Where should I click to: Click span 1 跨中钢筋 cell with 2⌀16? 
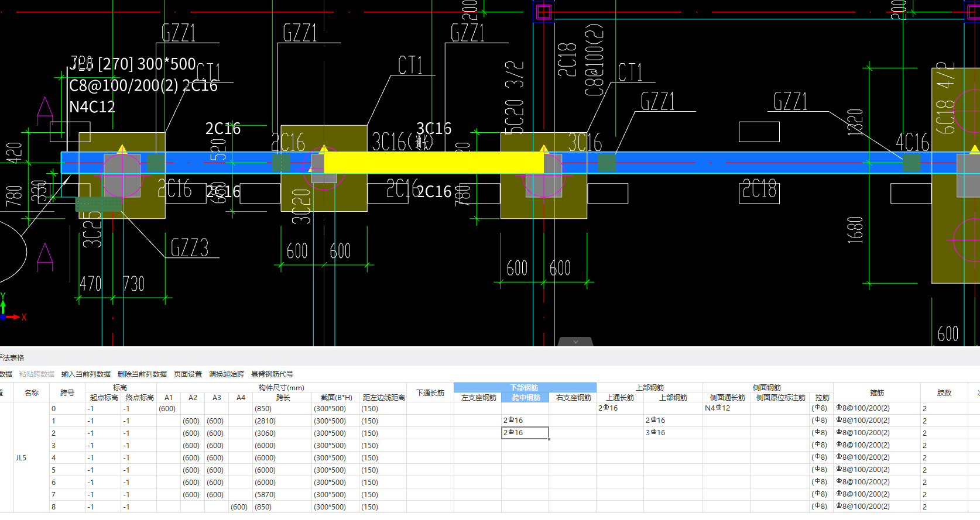(525, 421)
